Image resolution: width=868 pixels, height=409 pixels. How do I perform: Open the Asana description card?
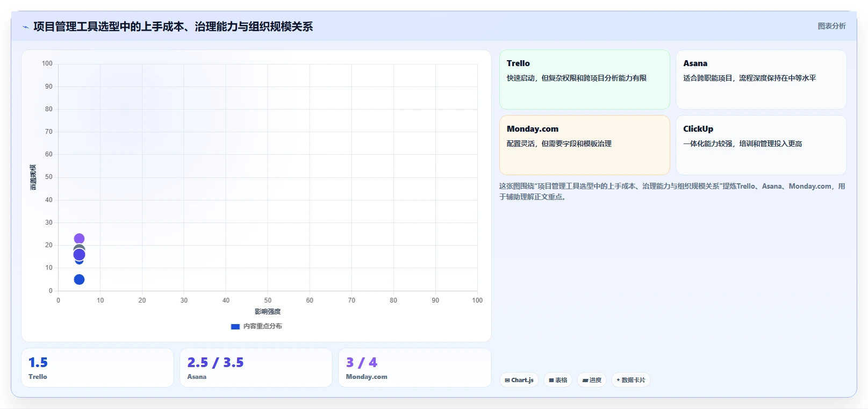[761, 80]
